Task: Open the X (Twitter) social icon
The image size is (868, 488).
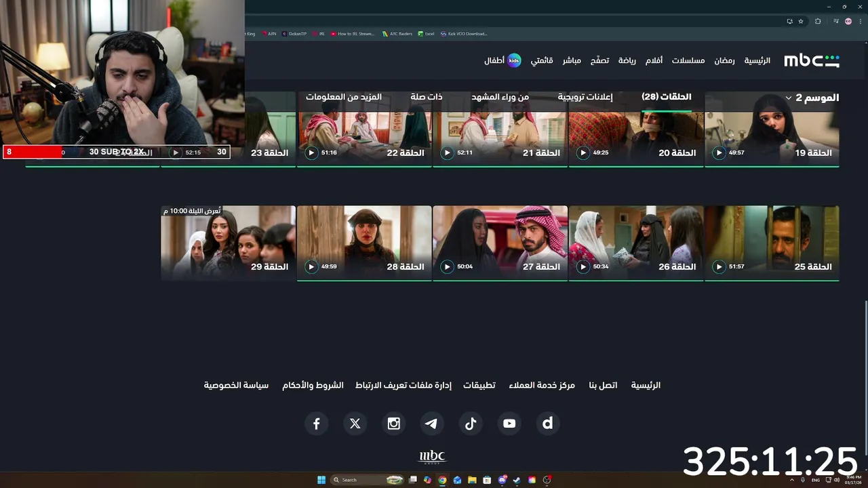Action: pyautogui.click(x=355, y=424)
